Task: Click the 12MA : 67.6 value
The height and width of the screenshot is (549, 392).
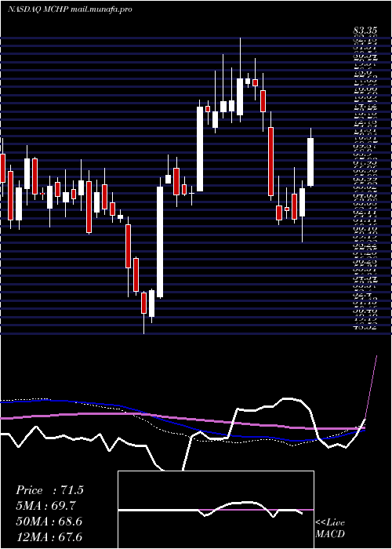Action: tap(49, 536)
